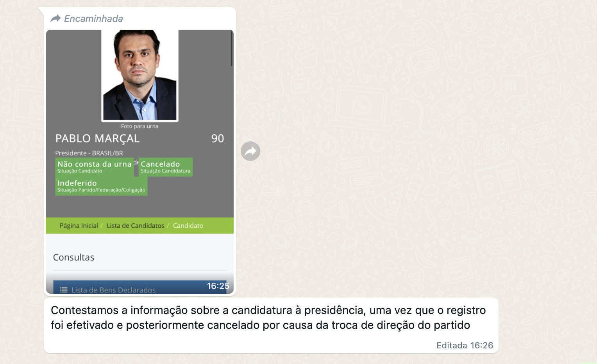Click the Não consta da urna status badge

95,167
